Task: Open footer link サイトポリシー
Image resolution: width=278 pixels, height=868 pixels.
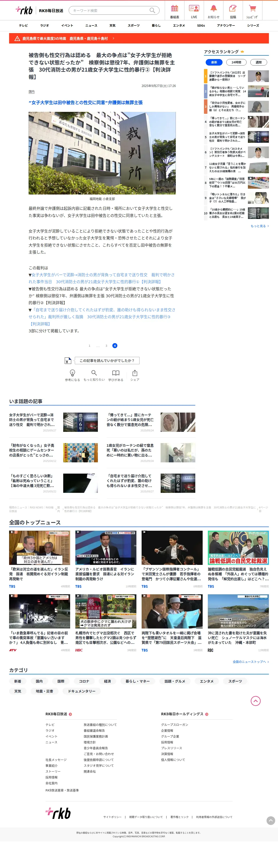Action: click(112, 817)
